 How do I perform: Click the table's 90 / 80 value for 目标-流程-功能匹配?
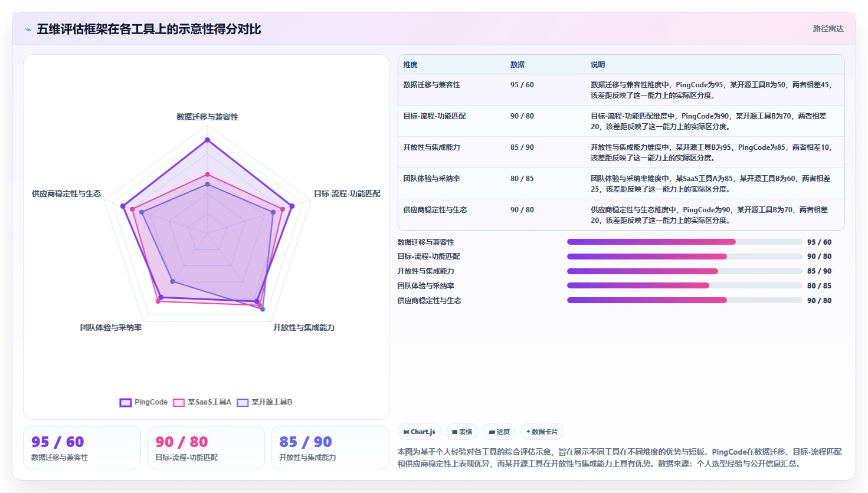[x=522, y=116]
